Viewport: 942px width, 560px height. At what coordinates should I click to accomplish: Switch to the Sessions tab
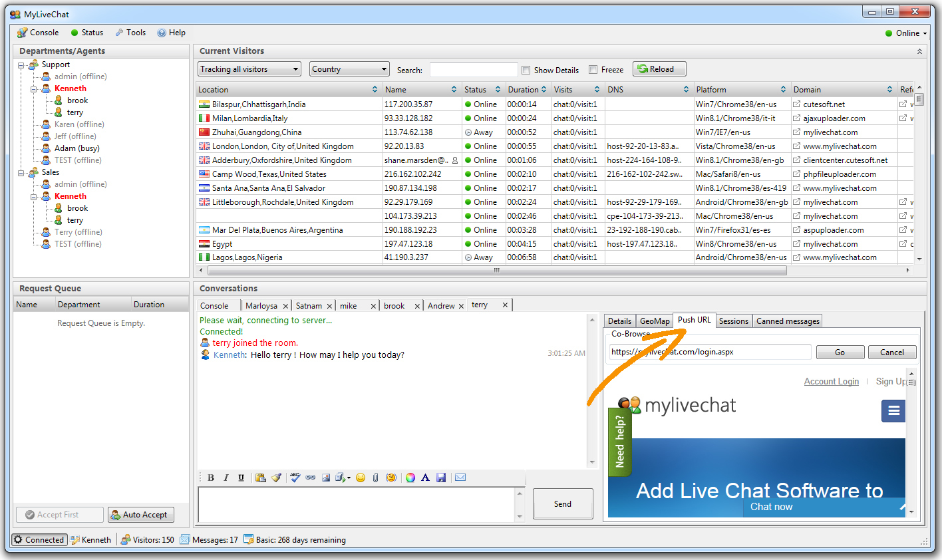click(x=734, y=321)
